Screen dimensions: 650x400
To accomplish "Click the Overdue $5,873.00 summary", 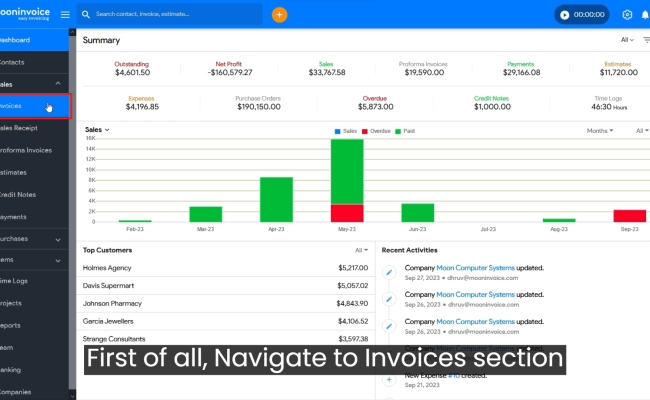I will click(375, 103).
